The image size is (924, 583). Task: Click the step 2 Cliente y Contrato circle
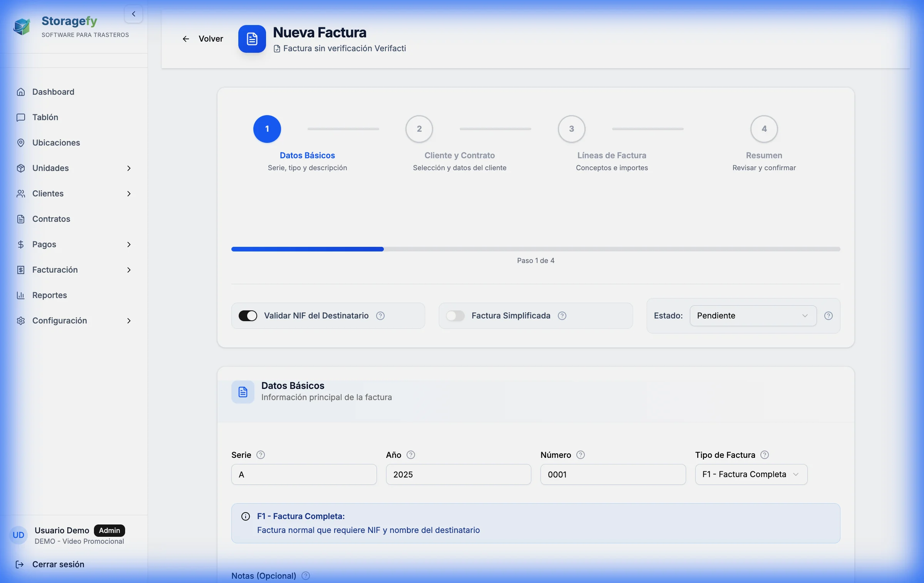pyautogui.click(x=419, y=129)
